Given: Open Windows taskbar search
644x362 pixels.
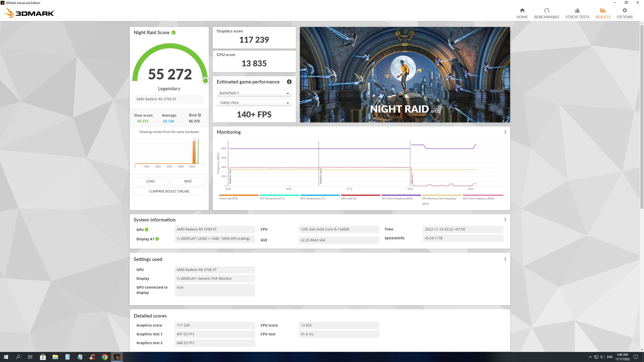Looking at the screenshot, I should click(x=18, y=357).
